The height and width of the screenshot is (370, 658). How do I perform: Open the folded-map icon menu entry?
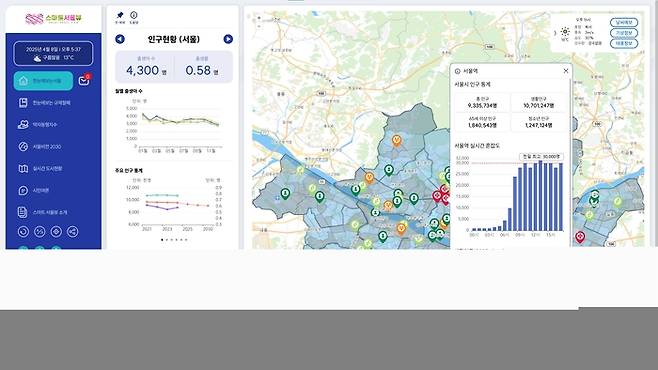[x=23, y=168]
